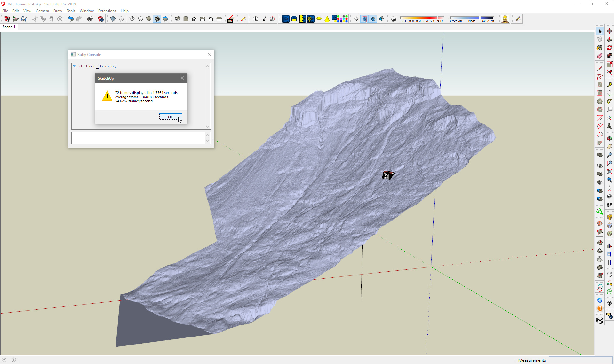Screen dimensions: 614x364
Task: Toggle shadows on or off
Action: [x=394, y=19]
